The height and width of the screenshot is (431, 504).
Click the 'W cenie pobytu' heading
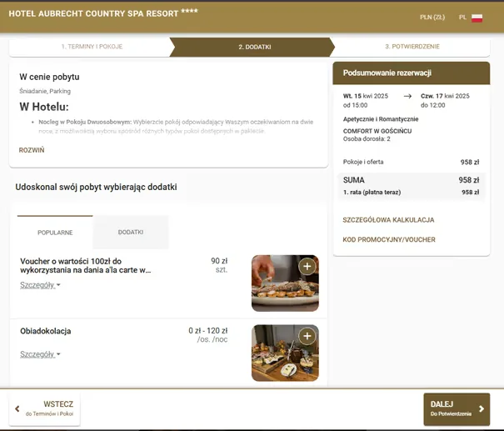tap(49, 77)
